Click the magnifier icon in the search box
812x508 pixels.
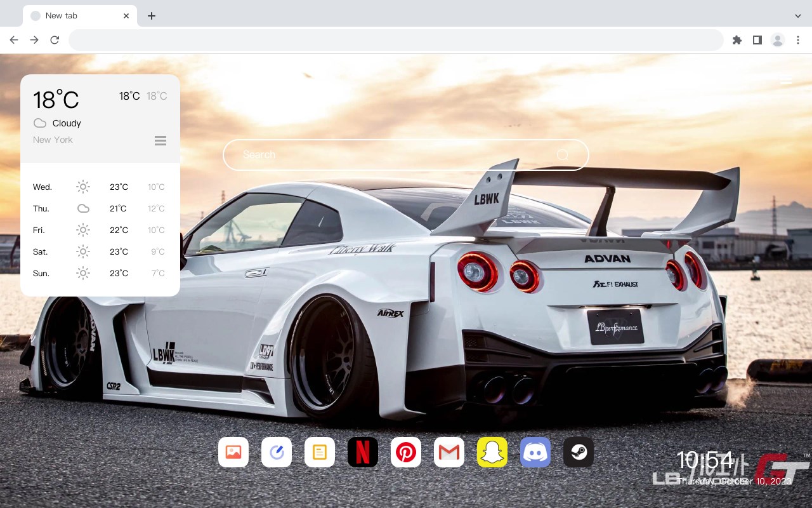point(562,155)
